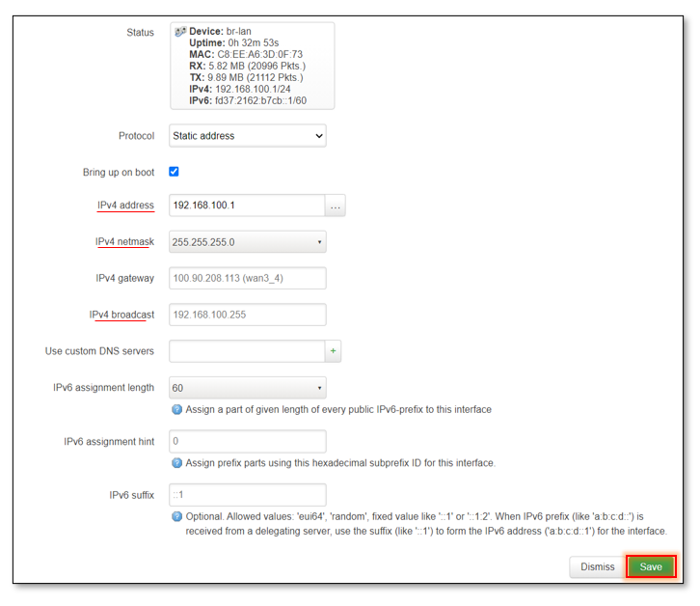Image resolution: width=700 pixels, height=606 pixels.
Task: Toggle the Bring up on boot checkbox
Action: click(174, 172)
